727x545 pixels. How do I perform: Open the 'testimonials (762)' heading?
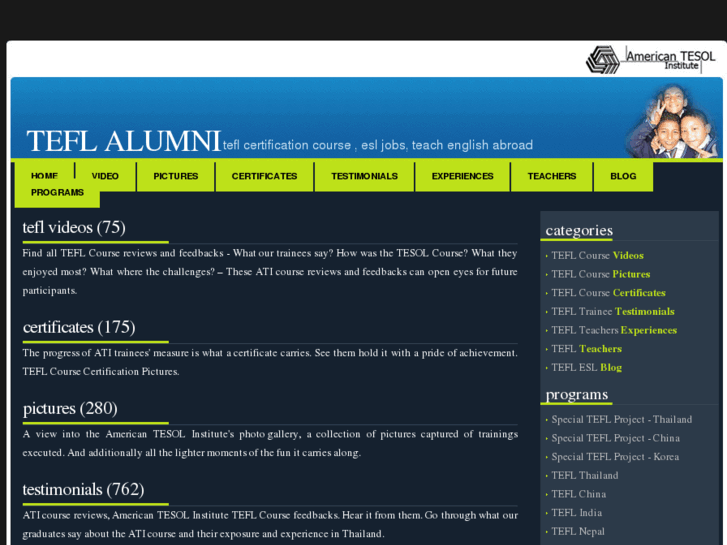point(83,489)
